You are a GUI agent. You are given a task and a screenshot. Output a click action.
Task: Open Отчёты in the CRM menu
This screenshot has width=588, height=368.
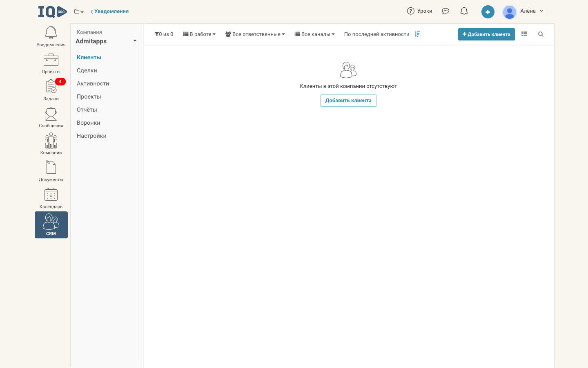(87, 110)
